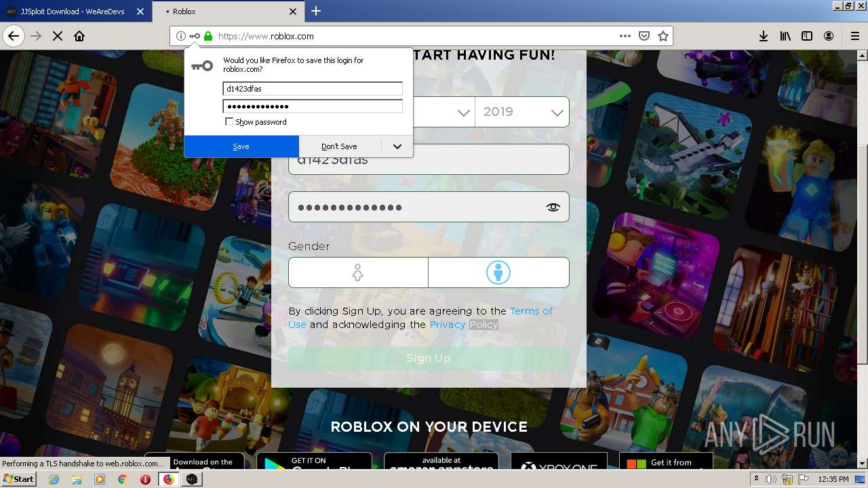Launch Chrome from the taskbar
The image size is (868, 488).
tap(122, 479)
